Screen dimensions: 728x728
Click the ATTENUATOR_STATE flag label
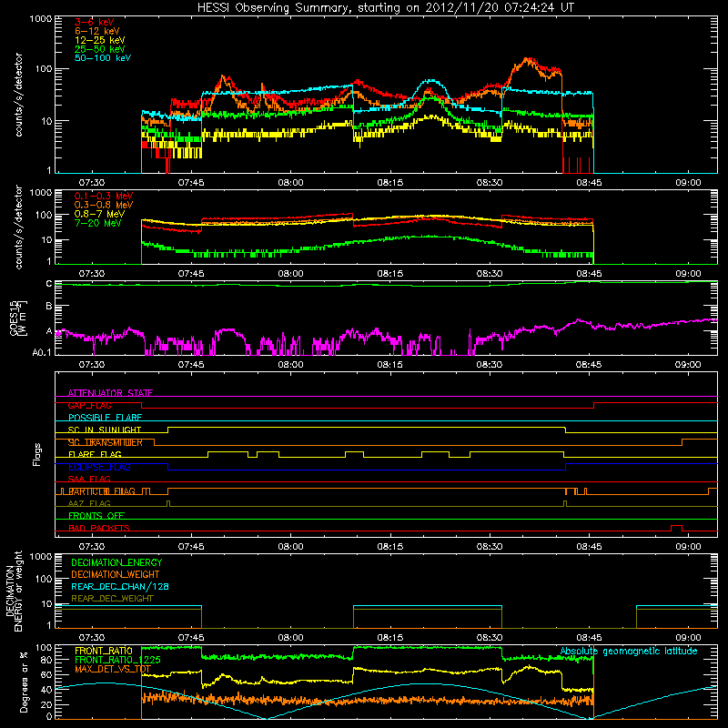[110, 393]
